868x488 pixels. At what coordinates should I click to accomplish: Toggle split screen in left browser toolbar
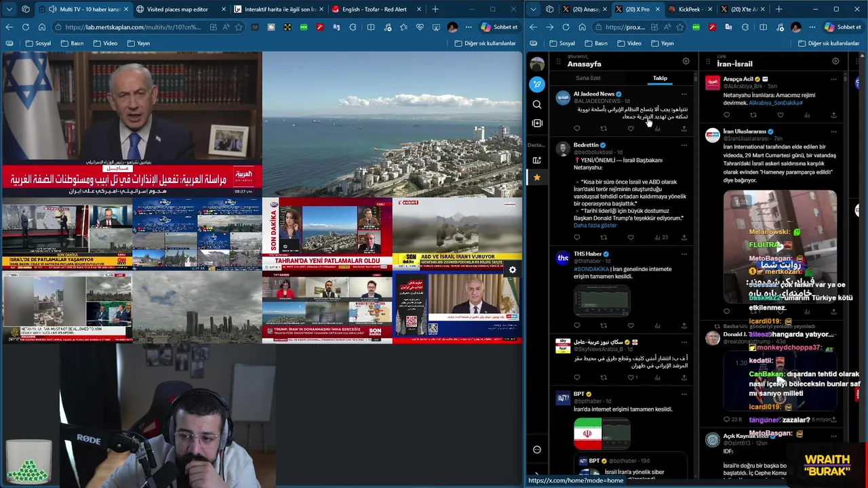click(x=370, y=27)
